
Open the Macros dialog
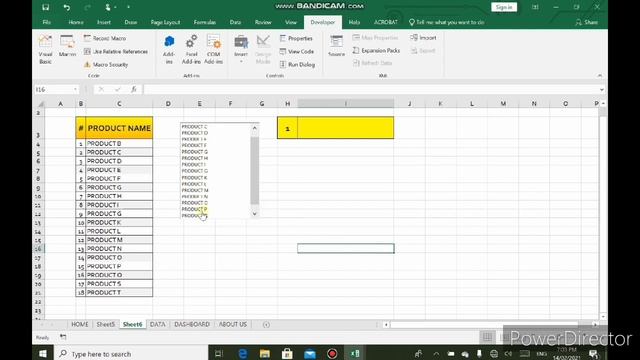[67, 46]
